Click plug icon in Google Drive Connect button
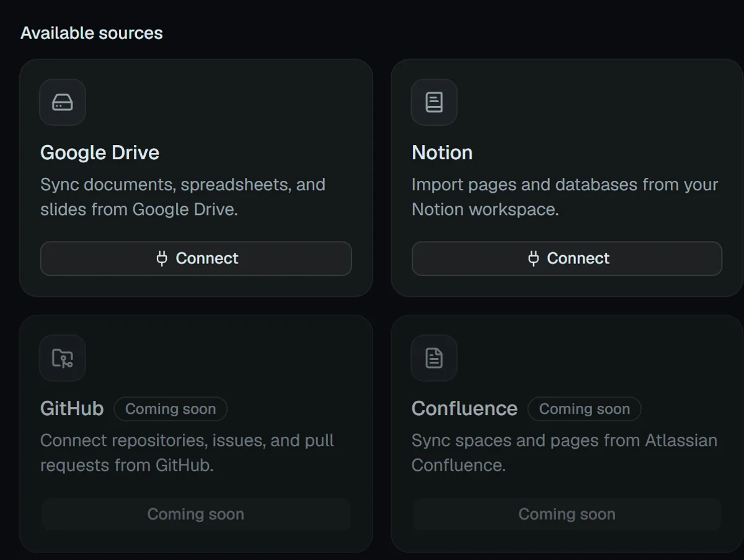This screenshot has width=744, height=560. 162,258
